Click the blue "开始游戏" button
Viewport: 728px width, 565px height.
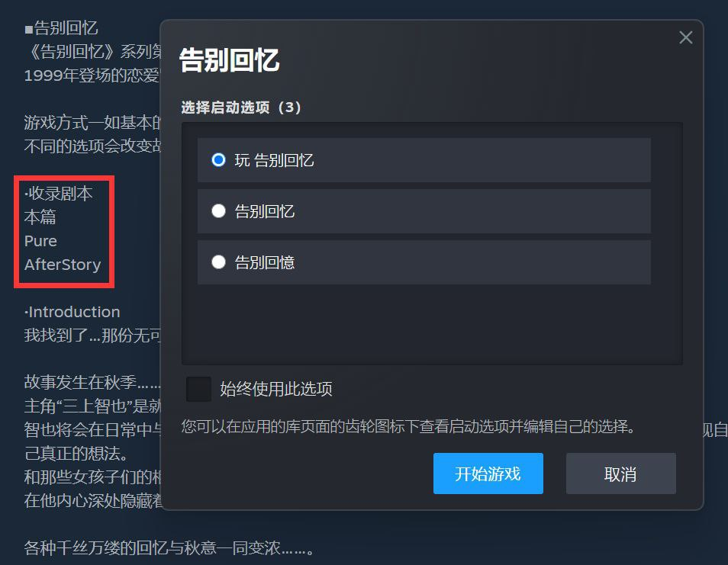click(488, 474)
